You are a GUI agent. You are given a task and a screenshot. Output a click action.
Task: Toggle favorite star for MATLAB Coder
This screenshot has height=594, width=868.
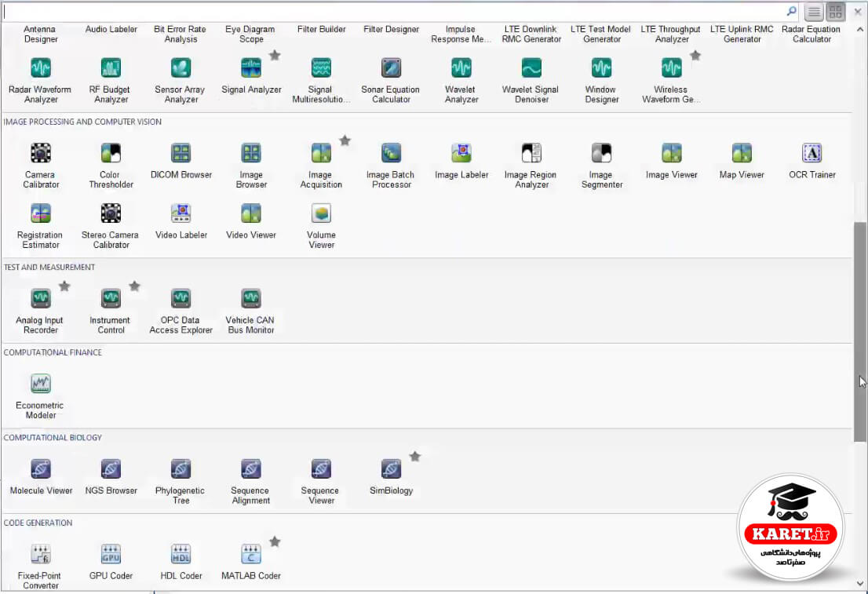[x=275, y=541]
